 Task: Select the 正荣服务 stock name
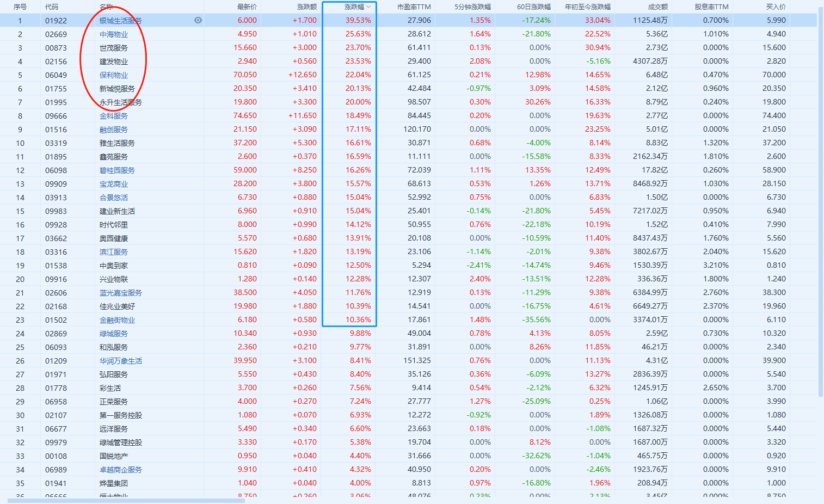(x=114, y=402)
